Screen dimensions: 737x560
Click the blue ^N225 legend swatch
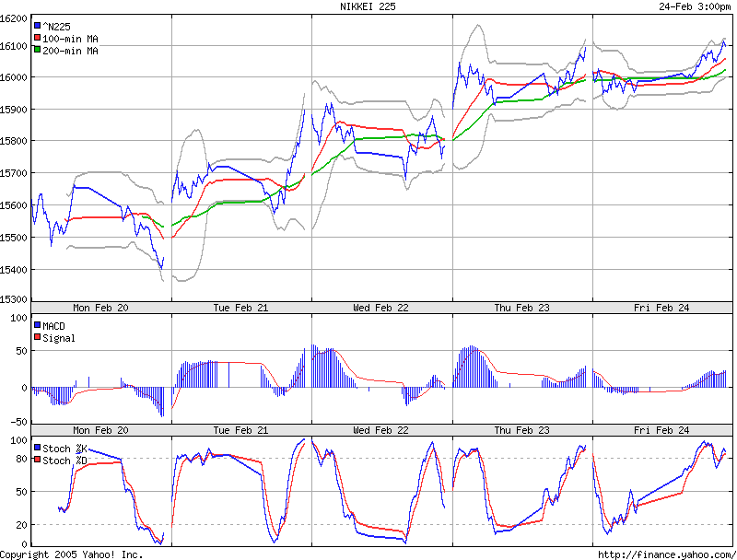click(37, 26)
